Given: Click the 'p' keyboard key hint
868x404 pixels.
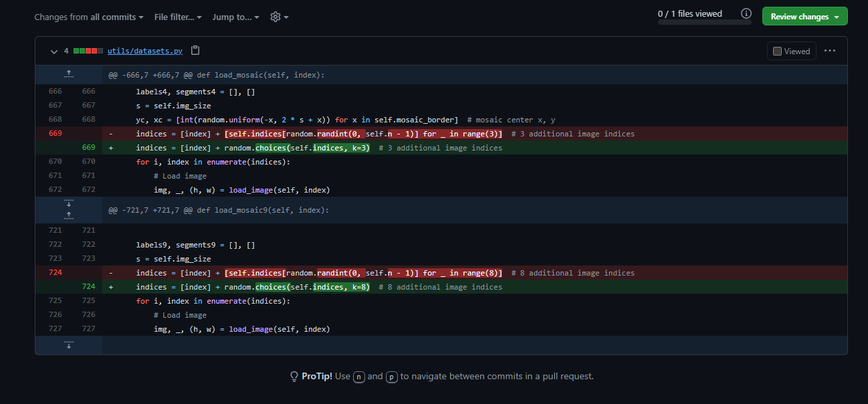Looking at the screenshot, I should coord(392,377).
